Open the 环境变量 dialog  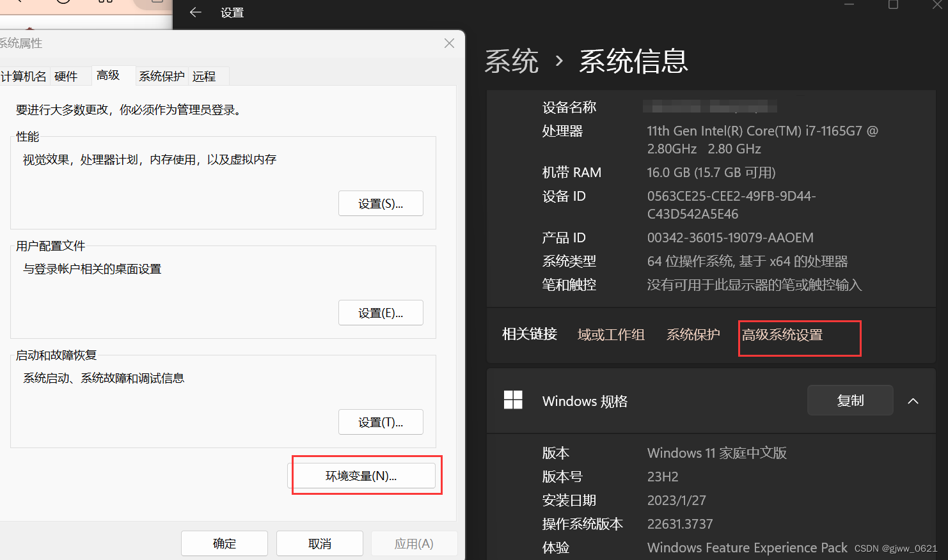pos(365,475)
